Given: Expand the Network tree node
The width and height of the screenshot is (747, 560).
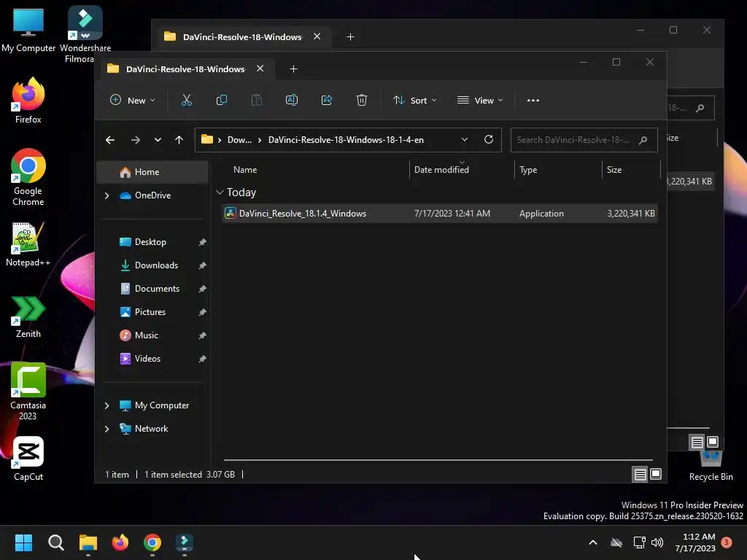Looking at the screenshot, I should pyautogui.click(x=107, y=429).
